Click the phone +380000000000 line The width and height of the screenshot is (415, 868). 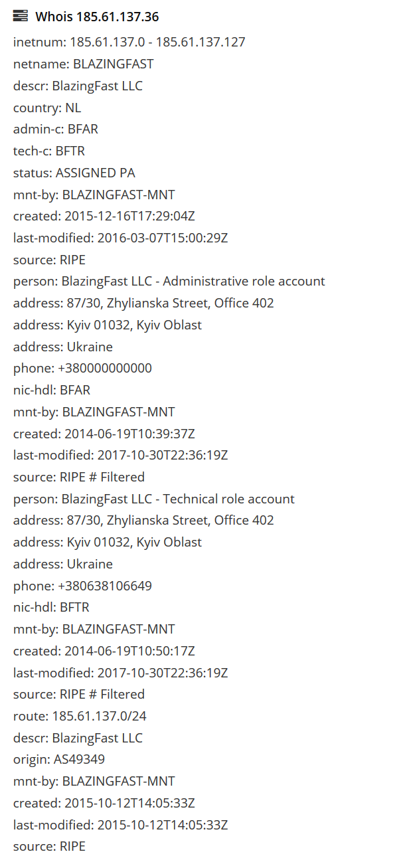[x=82, y=368]
